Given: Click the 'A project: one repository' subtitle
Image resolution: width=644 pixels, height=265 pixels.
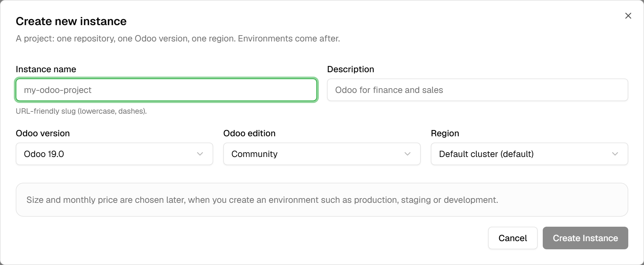Looking at the screenshot, I should [178, 39].
